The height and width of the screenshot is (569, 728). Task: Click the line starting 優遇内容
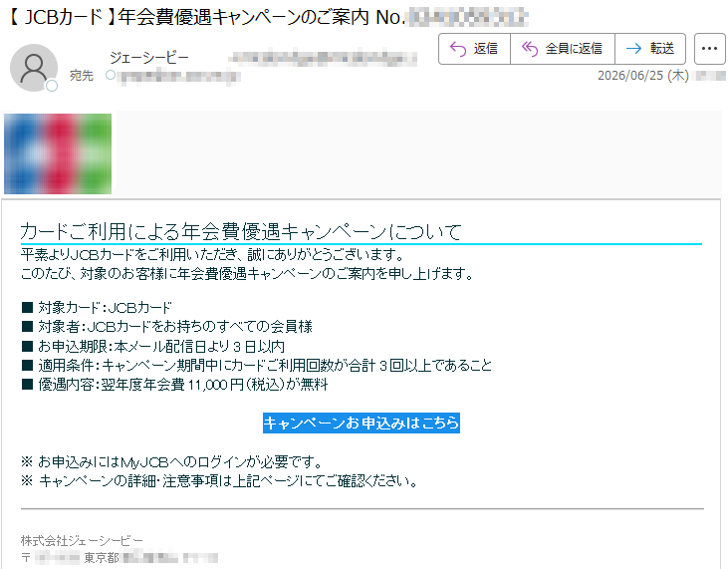coord(174,385)
